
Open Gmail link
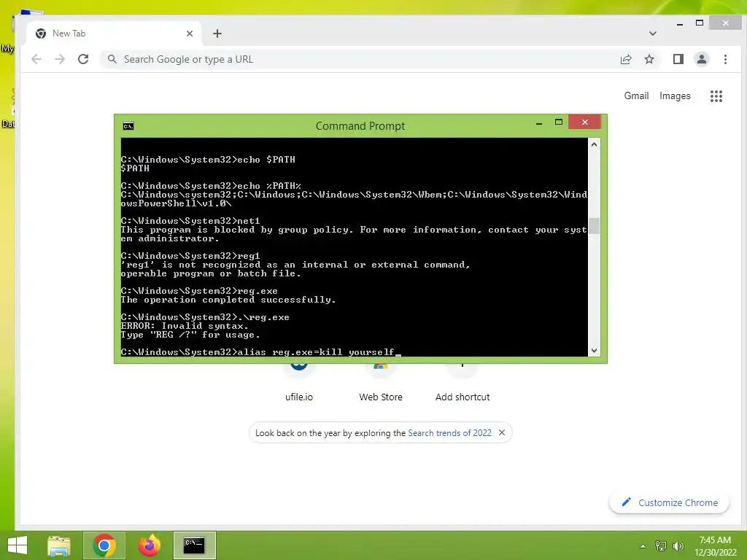pos(636,96)
